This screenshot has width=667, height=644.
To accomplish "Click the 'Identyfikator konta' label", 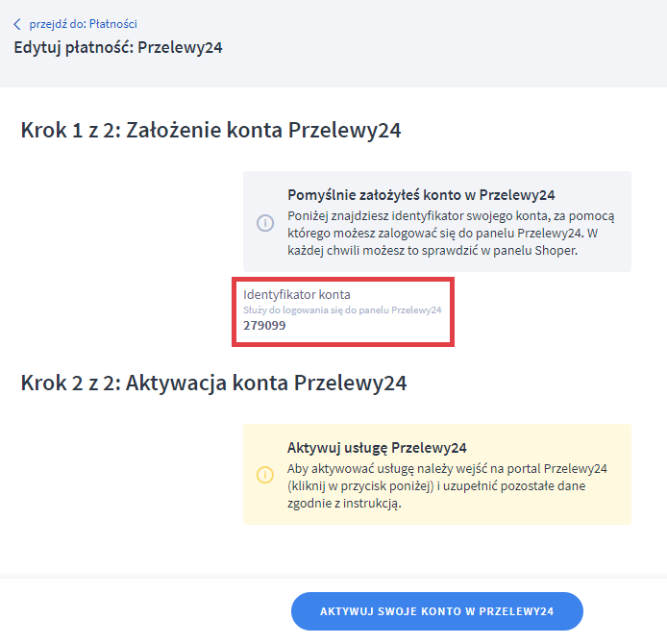I will tap(296, 293).
